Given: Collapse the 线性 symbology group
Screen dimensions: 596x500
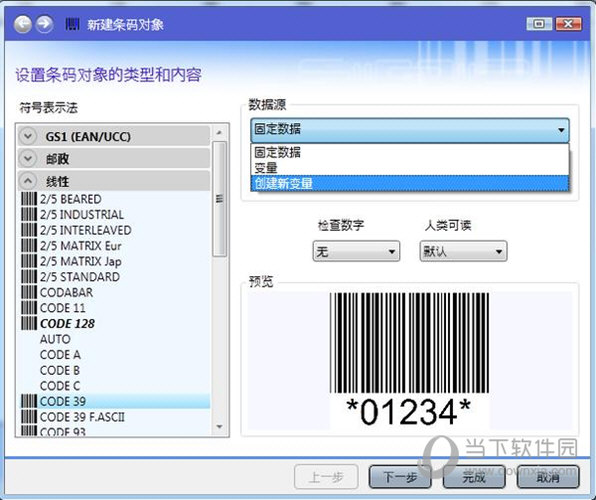Looking at the screenshot, I should pos(28,181).
